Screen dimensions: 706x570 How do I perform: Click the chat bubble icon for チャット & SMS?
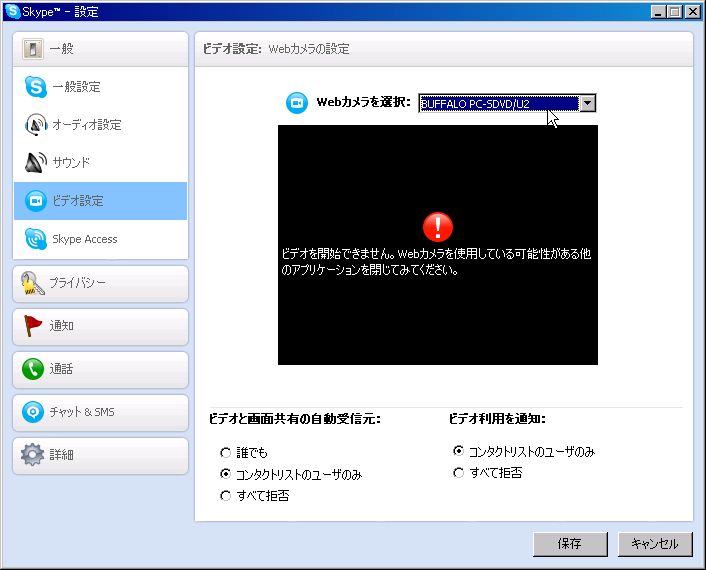33,412
